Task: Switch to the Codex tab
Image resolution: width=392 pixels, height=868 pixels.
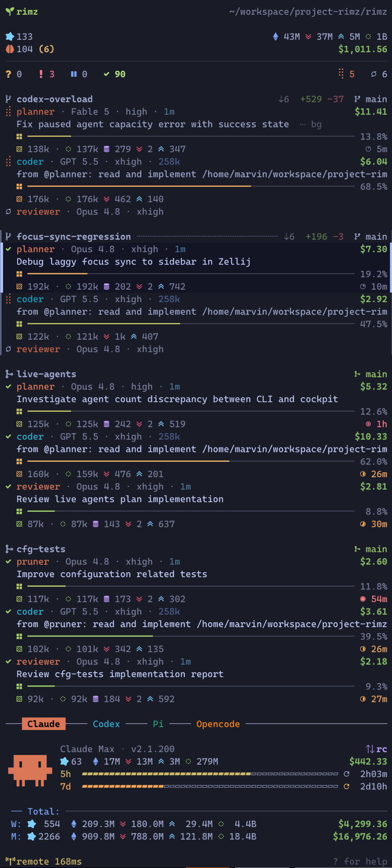Action: 106,724
